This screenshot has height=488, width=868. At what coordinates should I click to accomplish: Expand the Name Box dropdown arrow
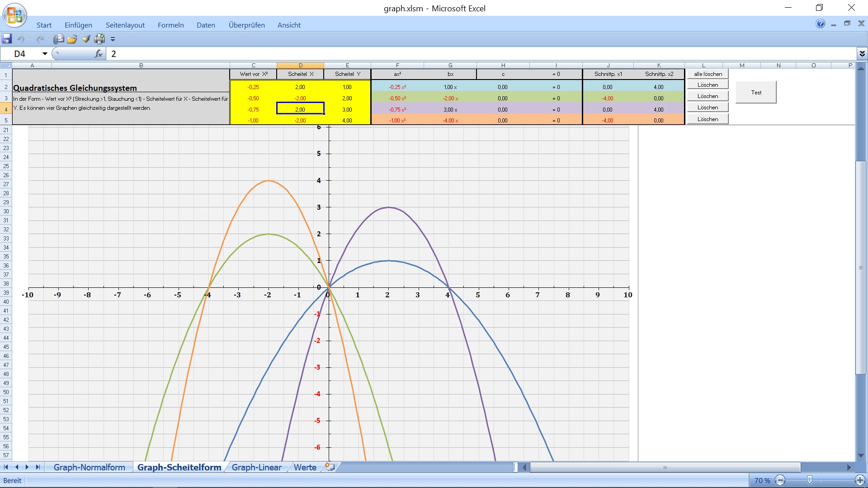[x=45, y=54]
